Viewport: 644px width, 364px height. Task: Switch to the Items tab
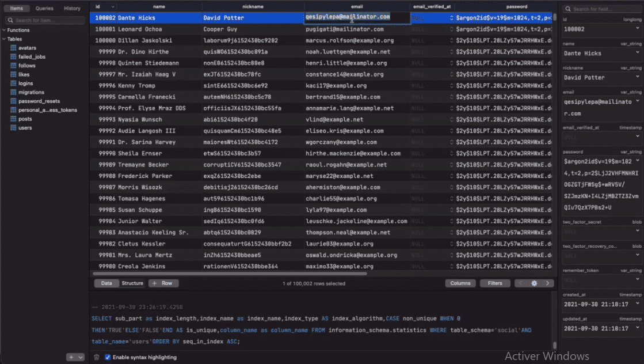(17, 8)
